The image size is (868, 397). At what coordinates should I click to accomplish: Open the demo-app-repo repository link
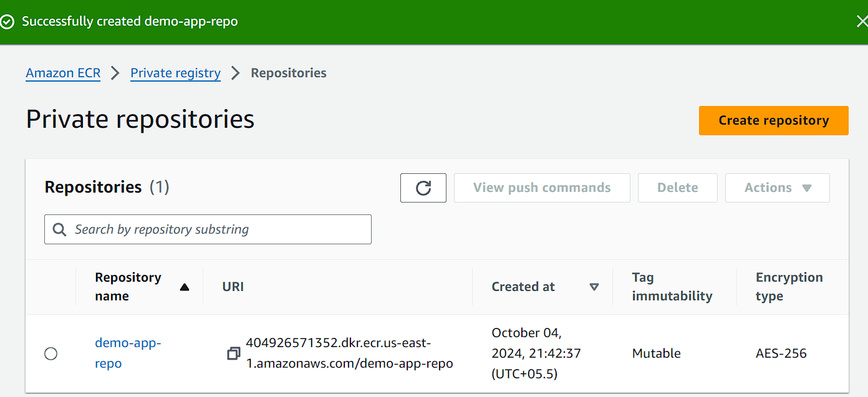click(x=128, y=353)
